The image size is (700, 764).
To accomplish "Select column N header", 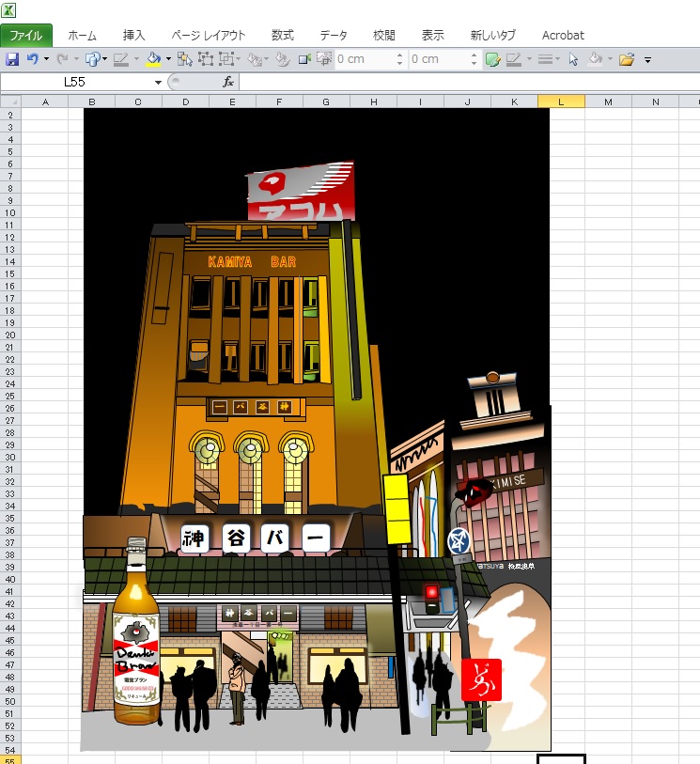I will 655,101.
